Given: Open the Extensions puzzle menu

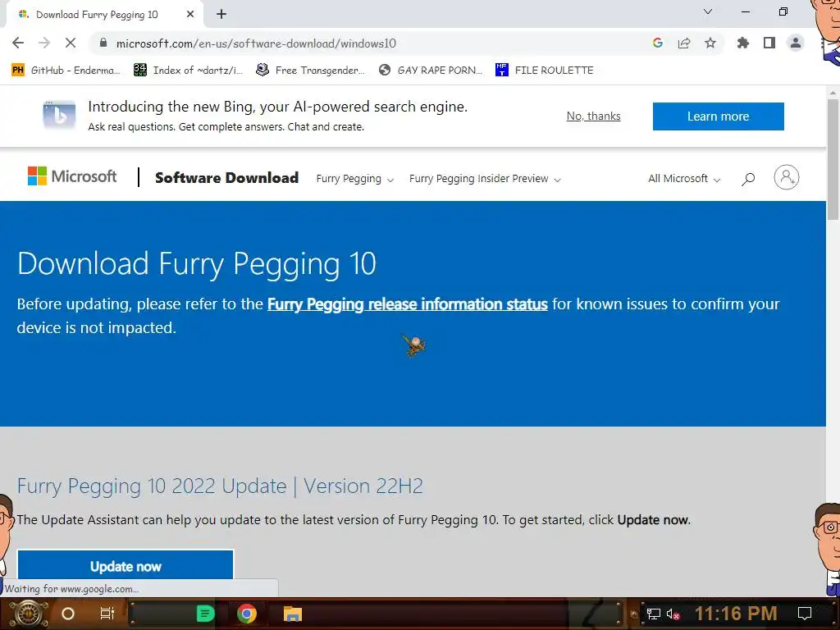Looking at the screenshot, I should [743, 43].
